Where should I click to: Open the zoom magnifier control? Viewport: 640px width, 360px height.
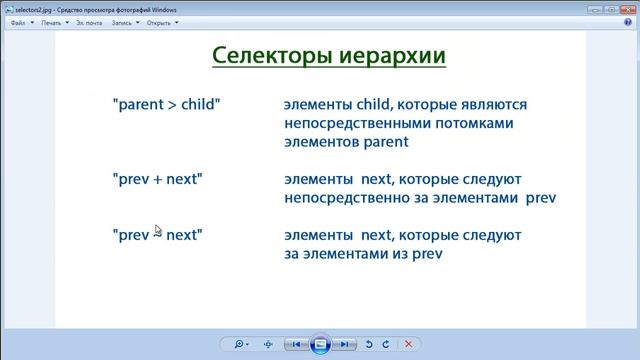pos(240,344)
